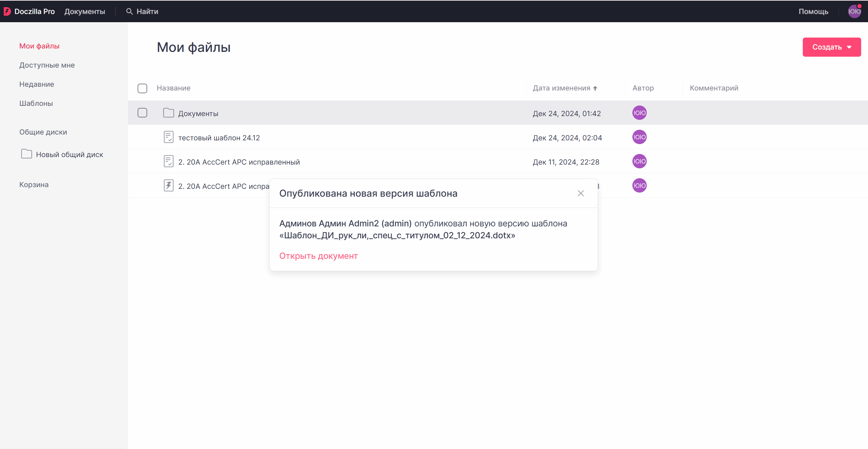The width and height of the screenshot is (868, 449).
Task: Open the Помощь link in top bar
Action: tap(813, 12)
